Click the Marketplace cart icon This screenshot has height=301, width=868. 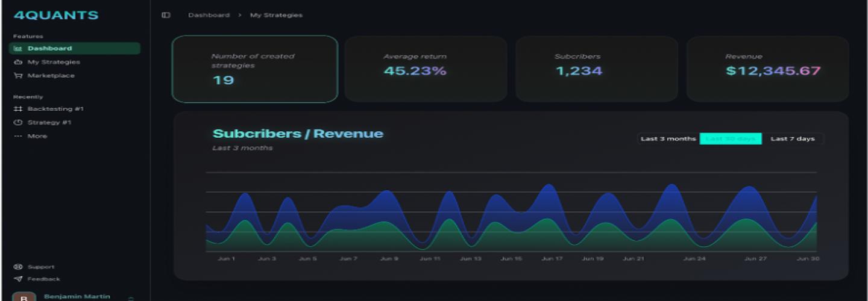(18, 76)
